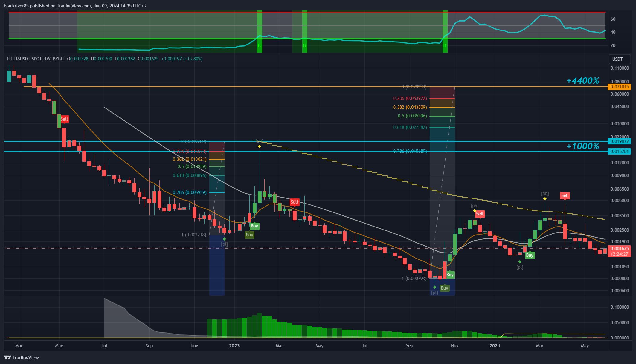This screenshot has height=364, width=636.
Task: Click the Sell label on the December 2023 candles
Action: pos(480,214)
